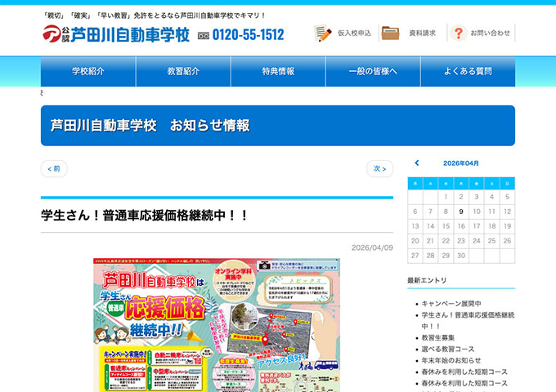Select calendar date 9

click(461, 212)
